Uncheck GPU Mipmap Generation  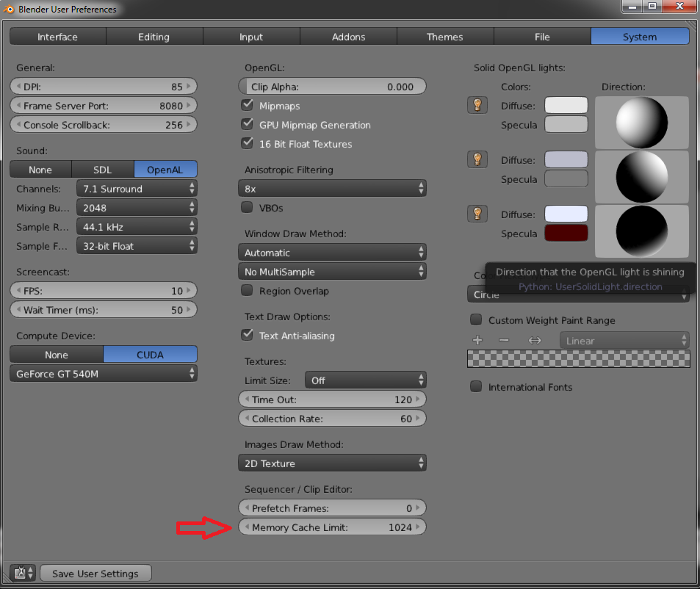pos(247,125)
